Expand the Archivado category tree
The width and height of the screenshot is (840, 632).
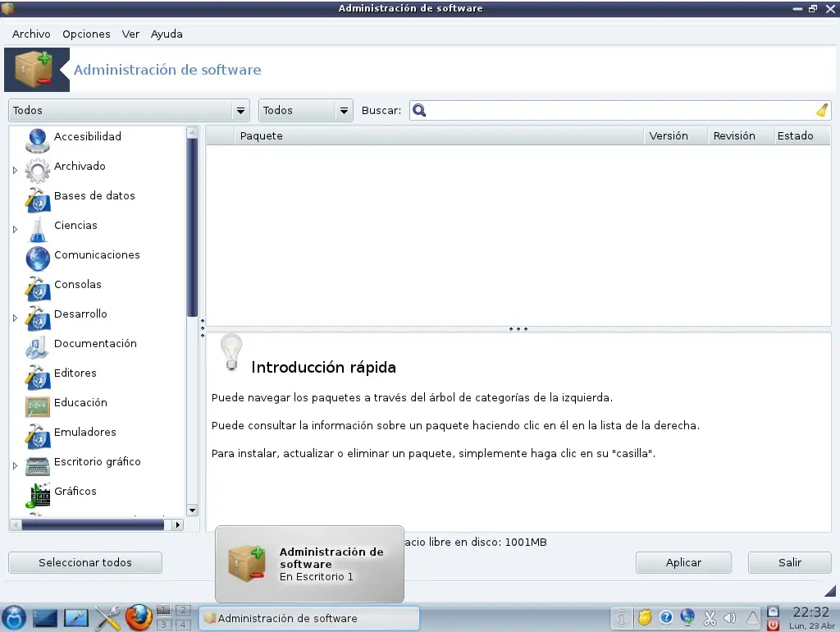point(15,170)
